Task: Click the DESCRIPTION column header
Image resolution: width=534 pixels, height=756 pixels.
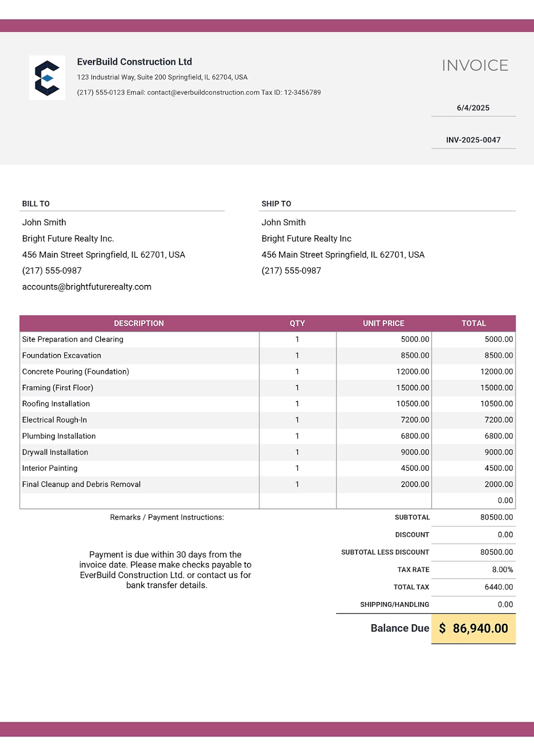Action: (x=139, y=323)
